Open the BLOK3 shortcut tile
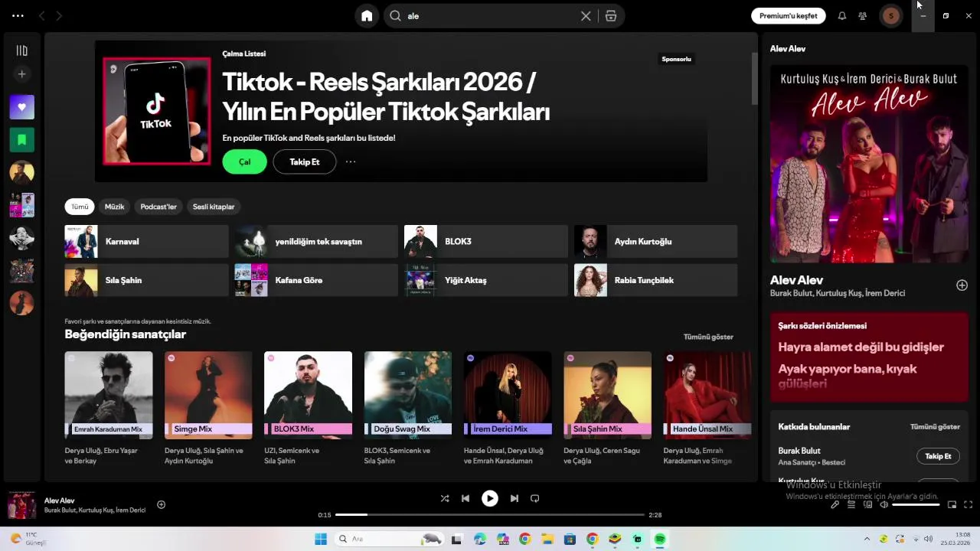The image size is (980, 551). 486,241
